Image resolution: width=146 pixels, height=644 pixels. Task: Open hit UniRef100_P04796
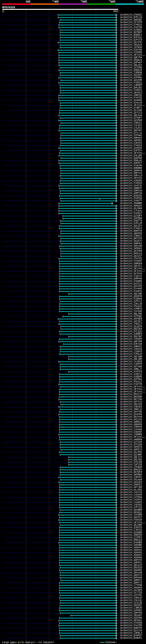point(131,27)
